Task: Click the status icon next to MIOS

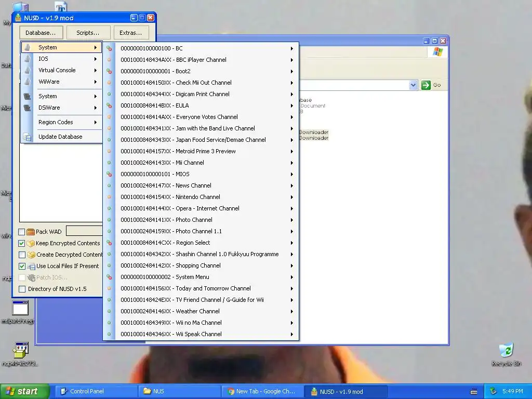Action: pyautogui.click(x=109, y=174)
